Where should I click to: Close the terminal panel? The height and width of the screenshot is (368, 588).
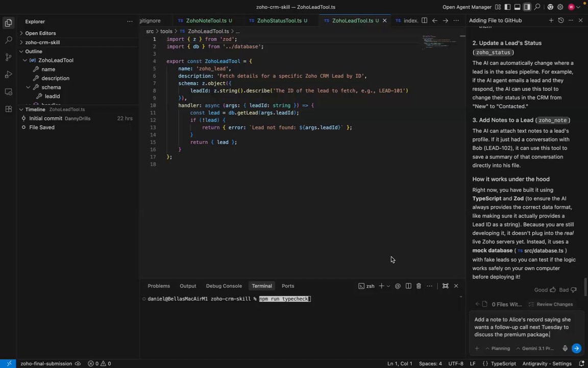pos(456,286)
